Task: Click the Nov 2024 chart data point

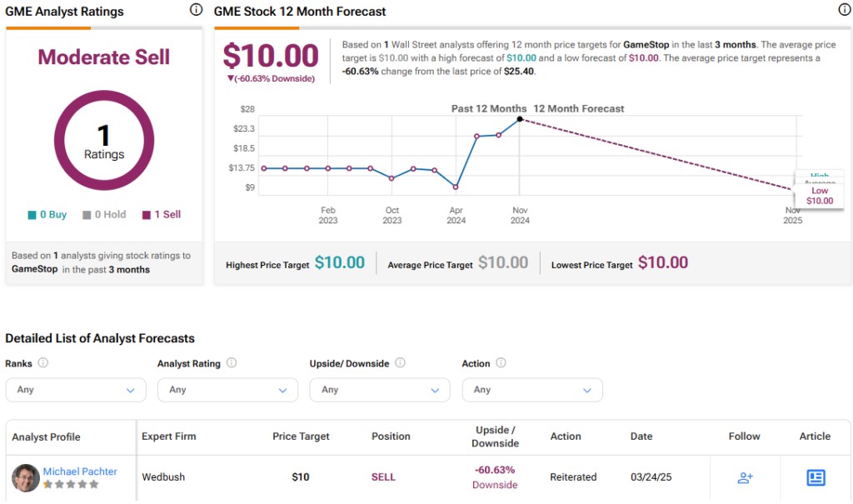Action: [x=520, y=119]
